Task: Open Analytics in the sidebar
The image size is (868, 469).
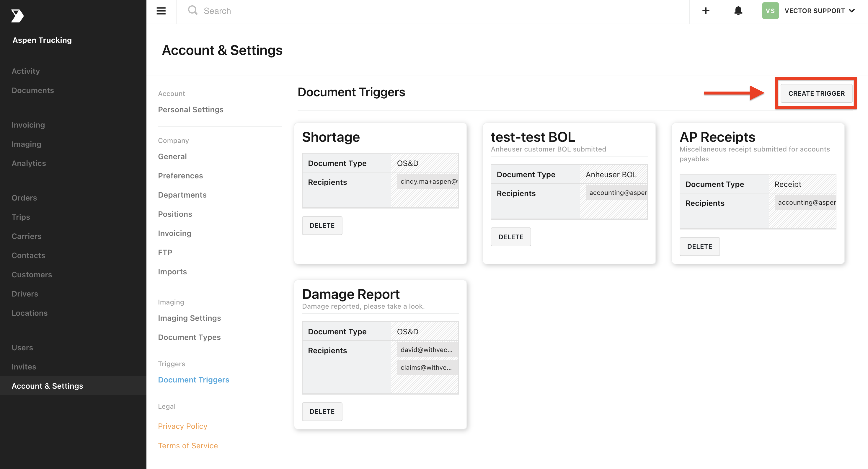Action: click(x=29, y=163)
